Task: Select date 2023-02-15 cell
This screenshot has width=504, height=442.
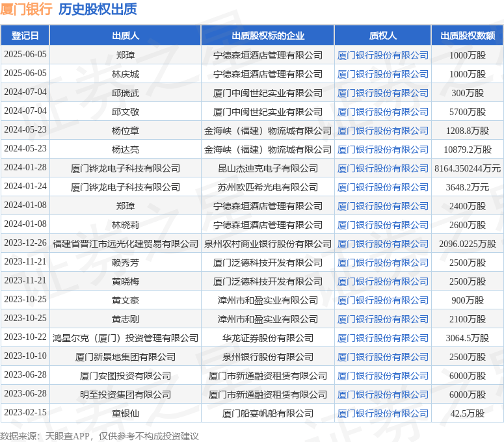Action: 25,413
